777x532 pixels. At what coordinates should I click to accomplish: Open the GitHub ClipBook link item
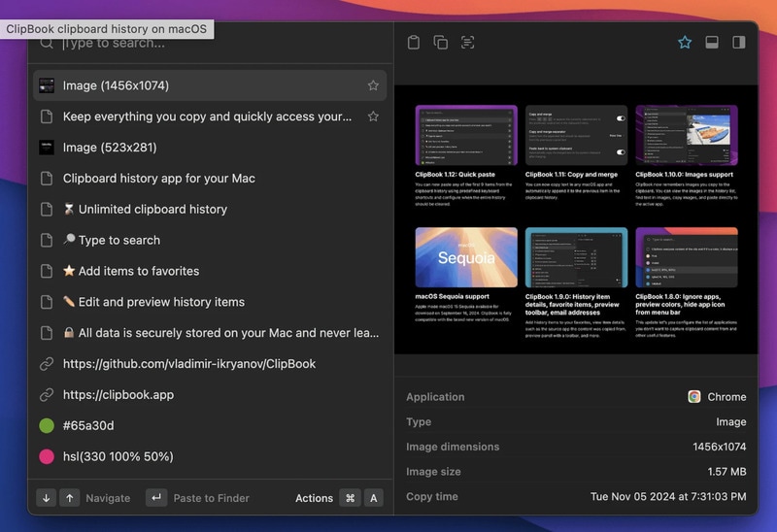point(189,364)
